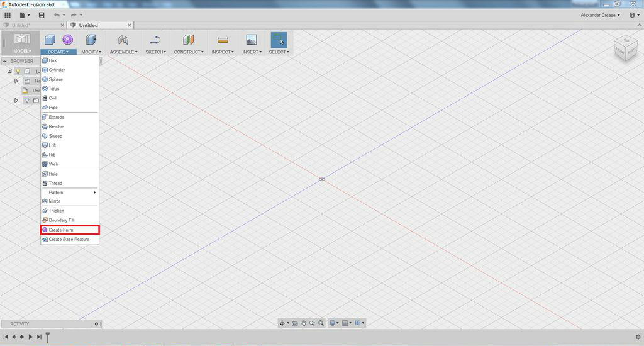Select Extrude in the Create menu

coord(70,117)
